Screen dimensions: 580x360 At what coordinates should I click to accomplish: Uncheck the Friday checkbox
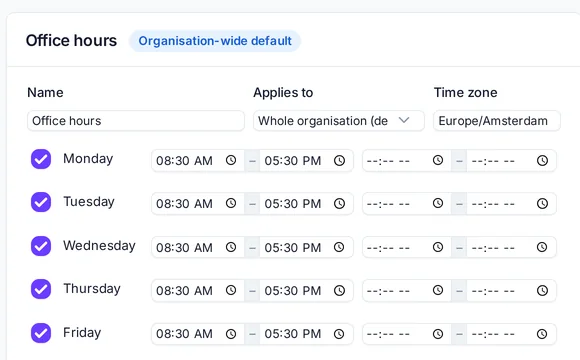41,333
